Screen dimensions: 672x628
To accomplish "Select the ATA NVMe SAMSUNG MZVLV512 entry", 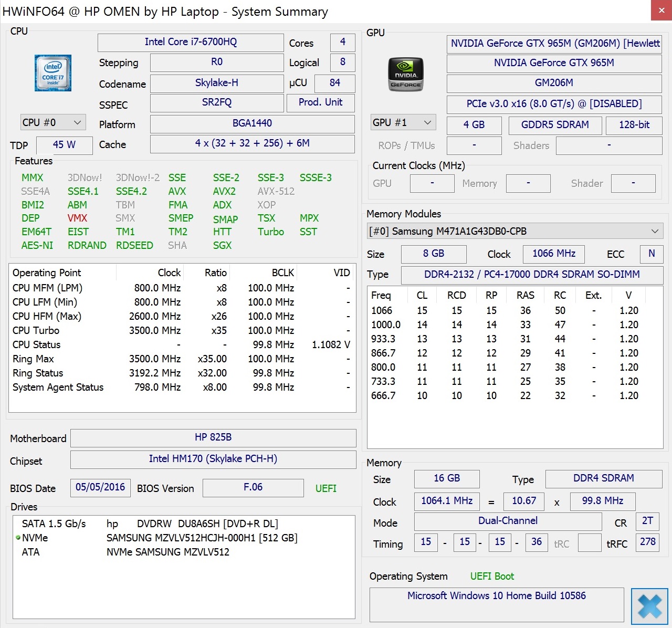I will (x=183, y=552).
